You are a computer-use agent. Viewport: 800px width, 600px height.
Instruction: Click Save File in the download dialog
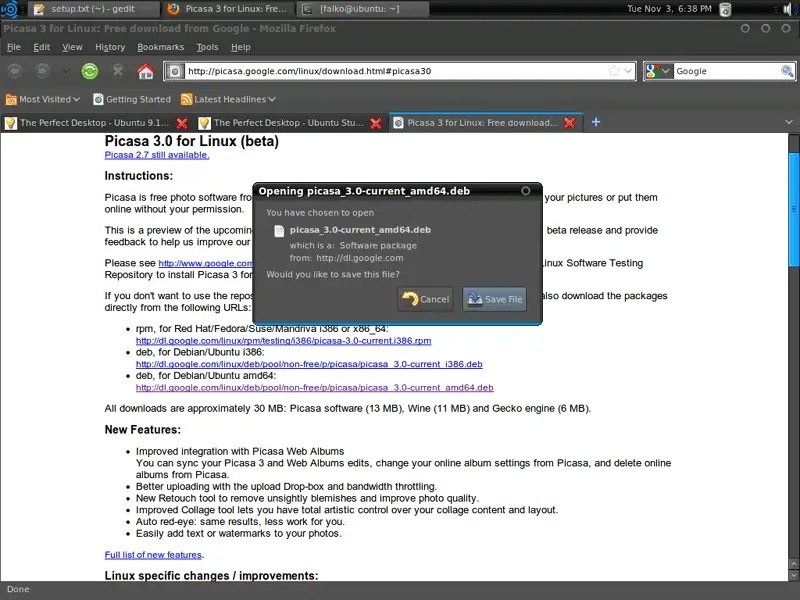(x=495, y=299)
